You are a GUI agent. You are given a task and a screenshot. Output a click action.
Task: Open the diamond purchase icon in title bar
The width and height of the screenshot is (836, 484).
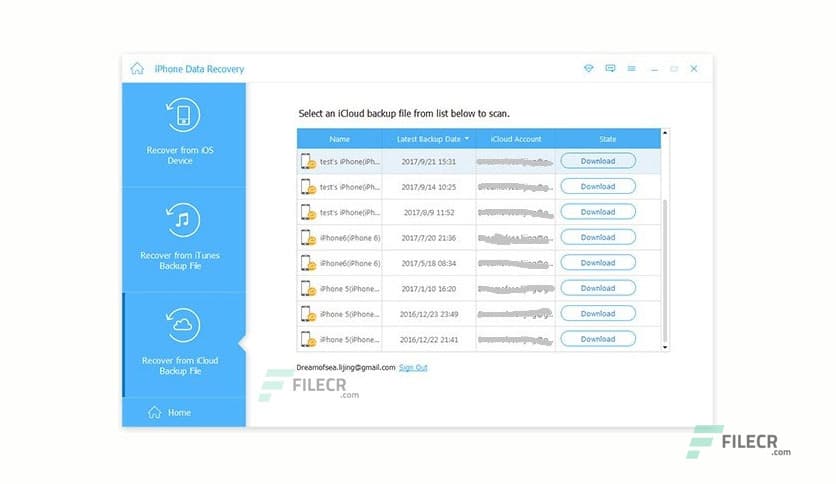coord(589,68)
